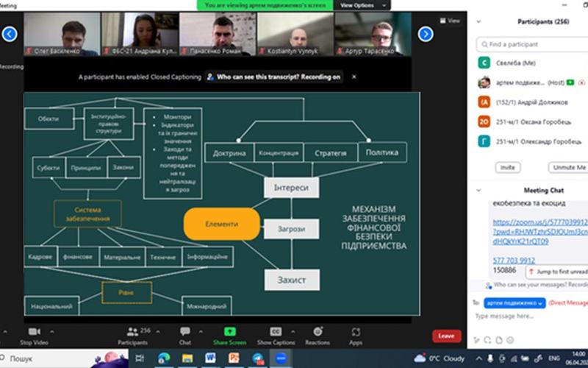Focus the Find a participant search field

[x=532, y=44]
